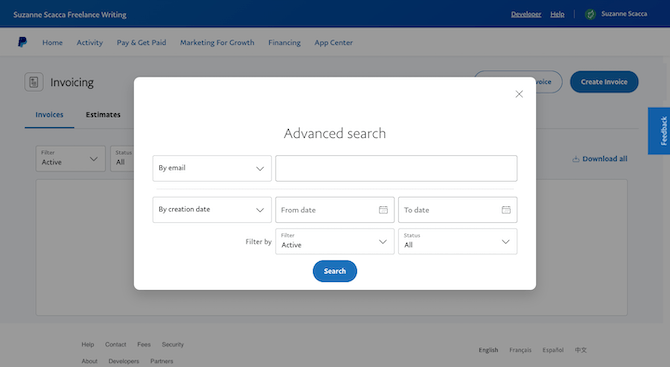Switch to the Estimates tab
The image size is (670, 367).
pyautogui.click(x=103, y=115)
